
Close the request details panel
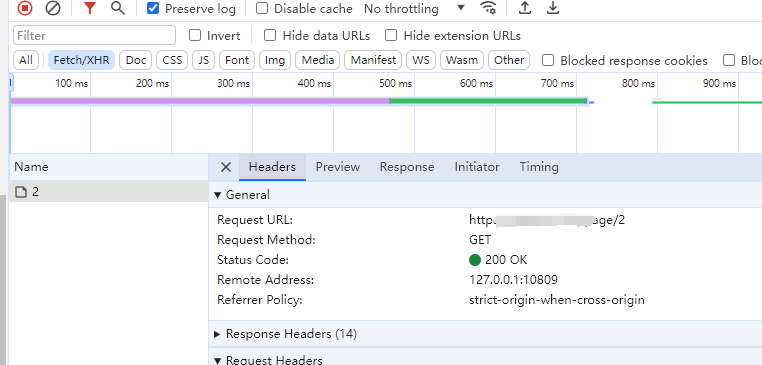[x=225, y=167]
